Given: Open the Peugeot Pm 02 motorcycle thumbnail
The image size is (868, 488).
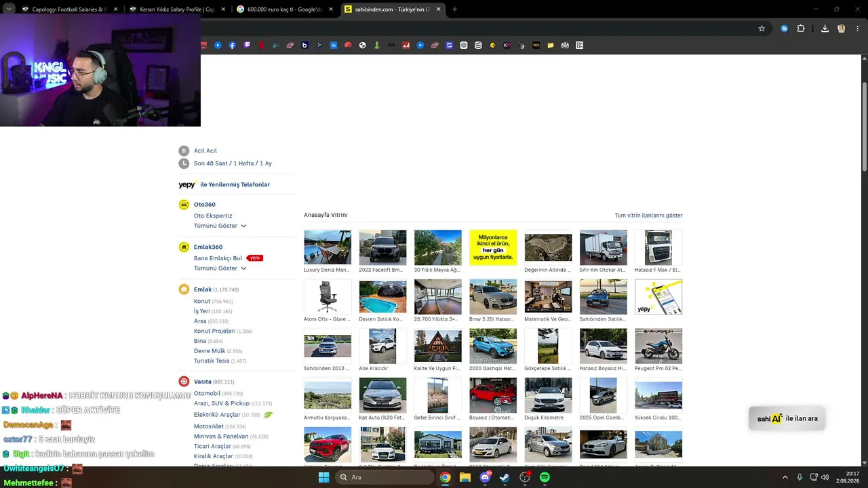Looking at the screenshot, I should [658, 346].
